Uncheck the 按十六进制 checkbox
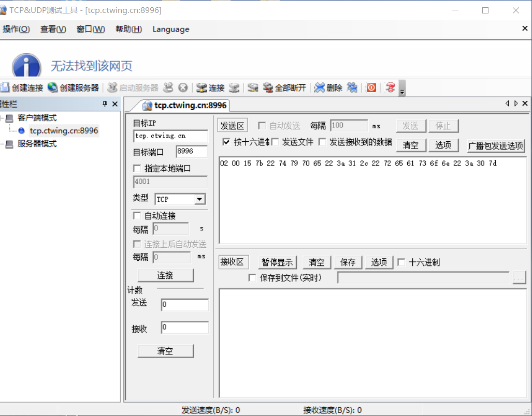532x416 pixels. (x=226, y=143)
